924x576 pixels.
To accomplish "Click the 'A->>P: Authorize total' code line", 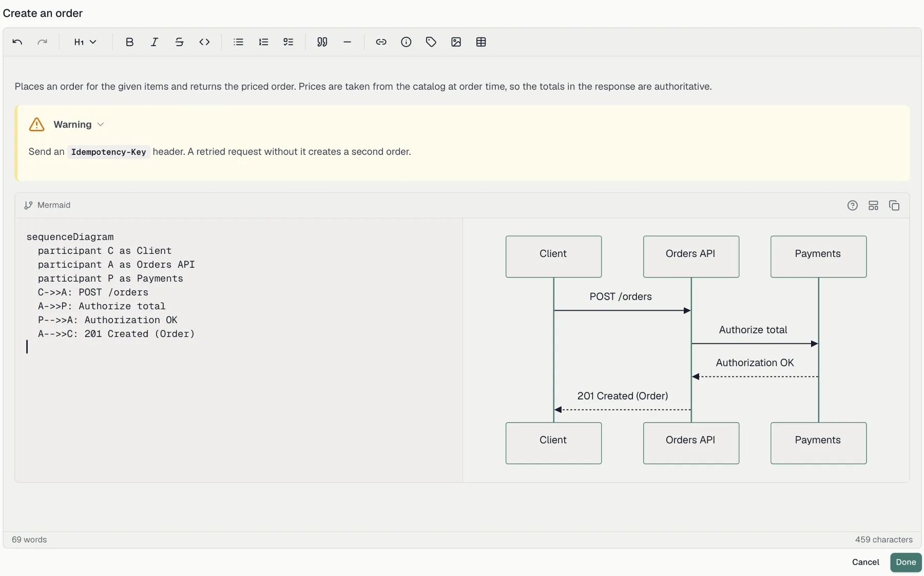I will [x=102, y=306].
